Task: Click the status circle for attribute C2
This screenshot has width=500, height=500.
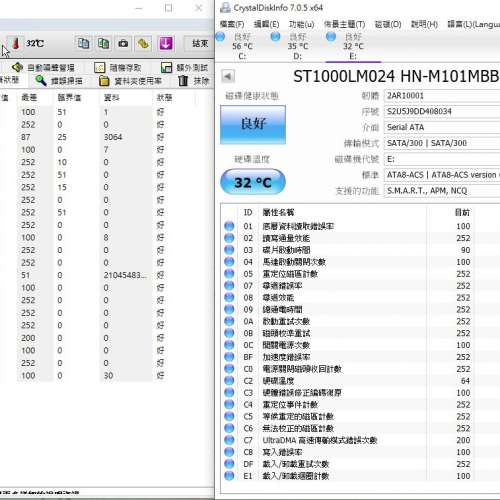Action: point(229,381)
